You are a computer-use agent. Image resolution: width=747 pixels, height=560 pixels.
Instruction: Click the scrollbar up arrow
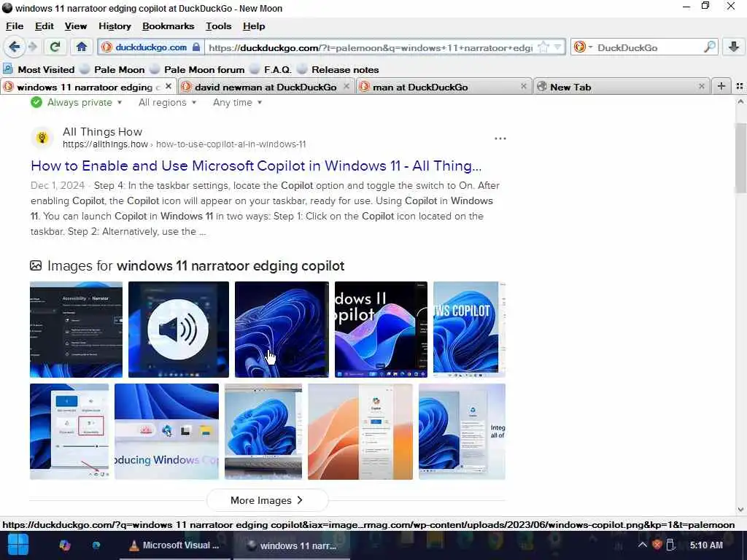tap(740, 101)
